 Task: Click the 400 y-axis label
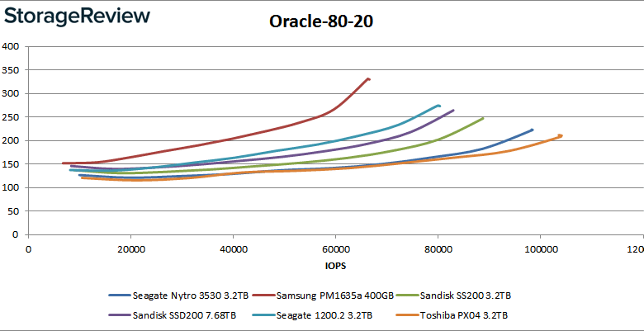pos(10,46)
